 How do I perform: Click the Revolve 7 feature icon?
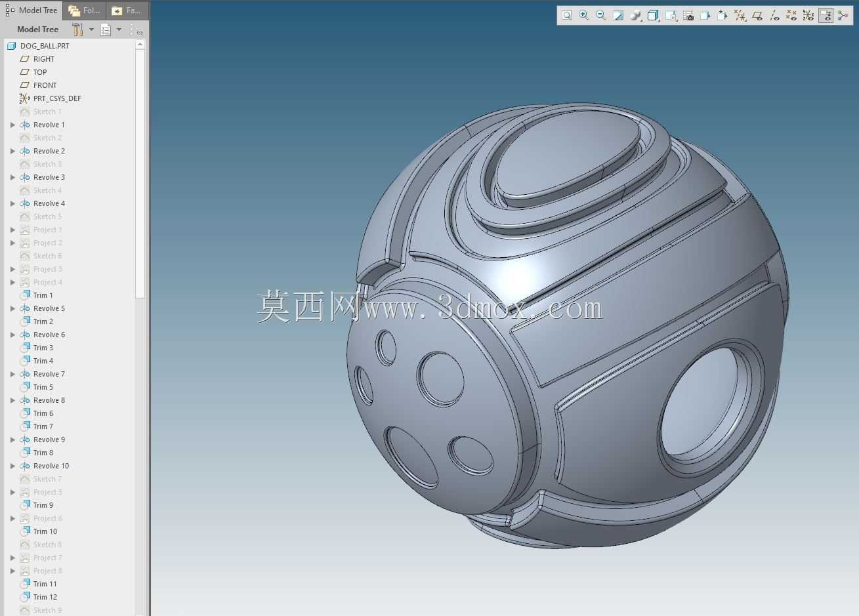pos(25,374)
